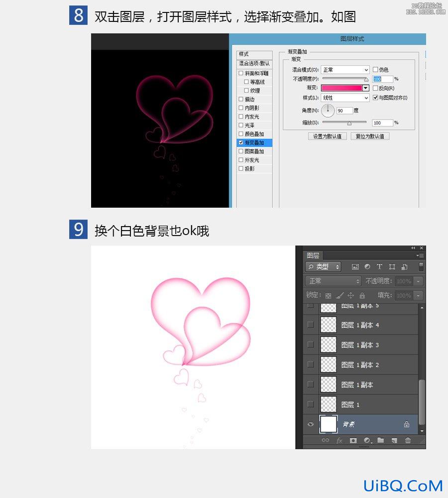
Task: Select the 图层 panel tab
Action: (313, 255)
